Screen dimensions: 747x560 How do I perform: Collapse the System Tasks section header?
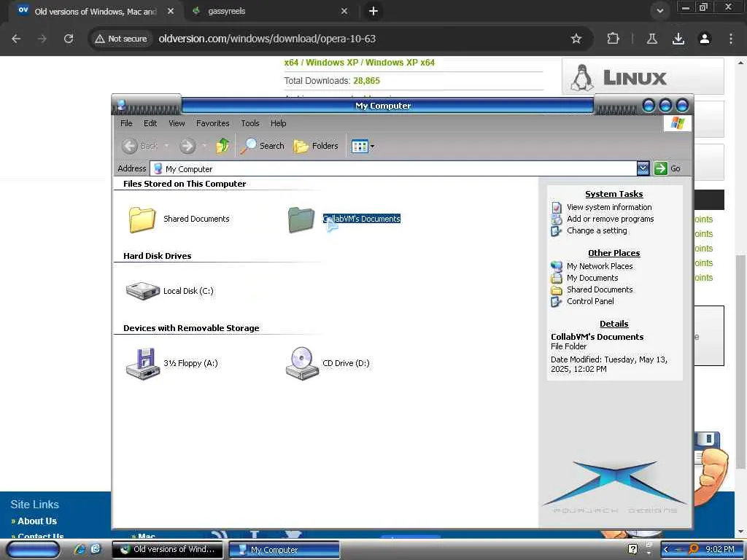click(614, 194)
